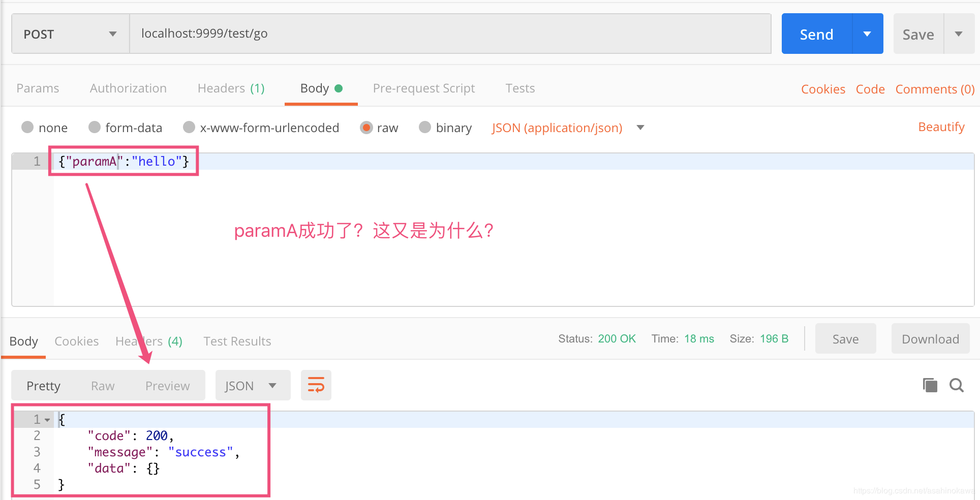Open the Pre-request Script tab
This screenshot has height=500, width=980.
[x=424, y=88]
